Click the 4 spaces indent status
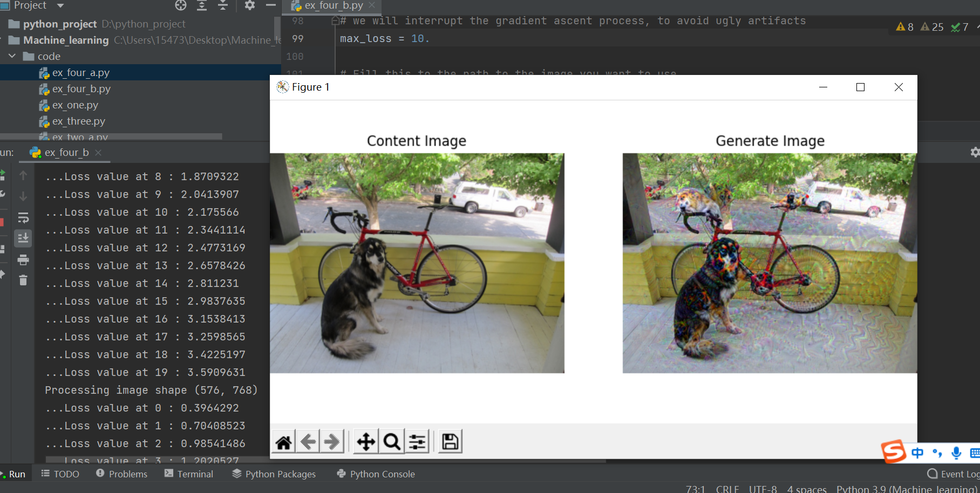 [807, 489]
